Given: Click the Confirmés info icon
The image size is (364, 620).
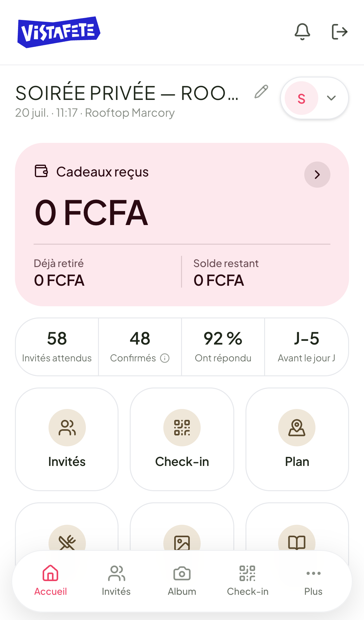Looking at the screenshot, I should (x=165, y=358).
